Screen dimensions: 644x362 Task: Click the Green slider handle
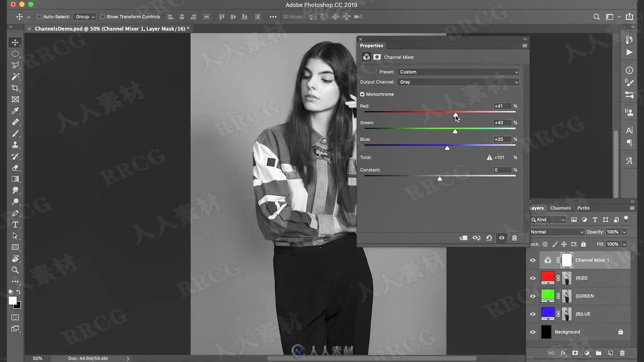click(455, 131)
